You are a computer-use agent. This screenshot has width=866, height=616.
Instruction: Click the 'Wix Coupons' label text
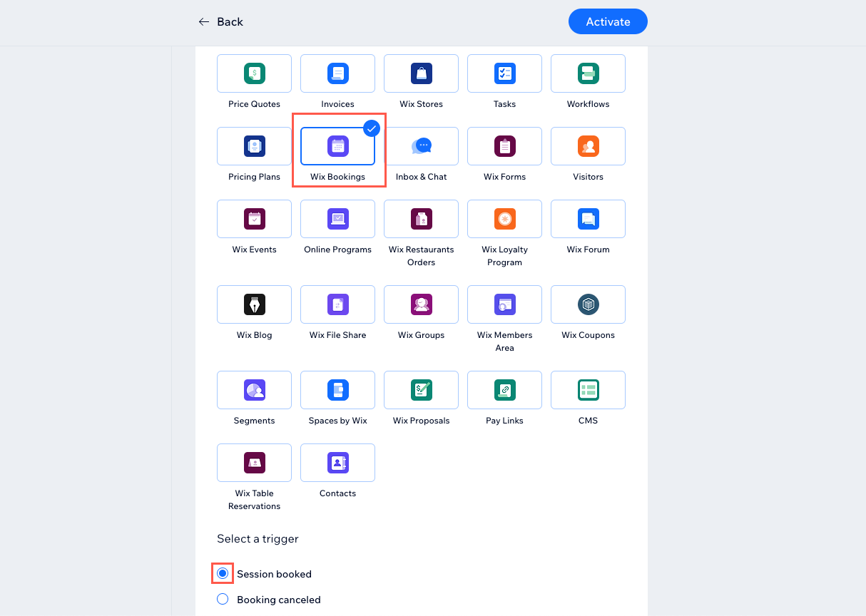(x=588, y=335)
